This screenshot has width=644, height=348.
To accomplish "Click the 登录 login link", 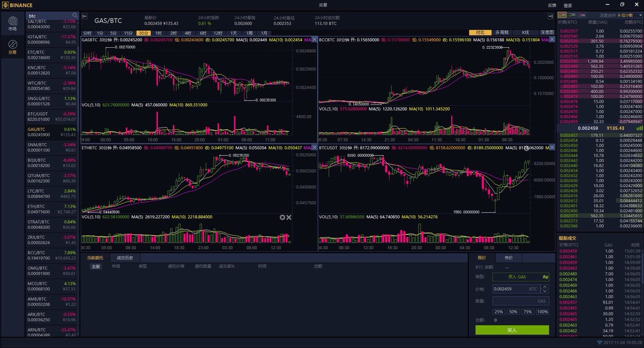I will coord(568,5).
